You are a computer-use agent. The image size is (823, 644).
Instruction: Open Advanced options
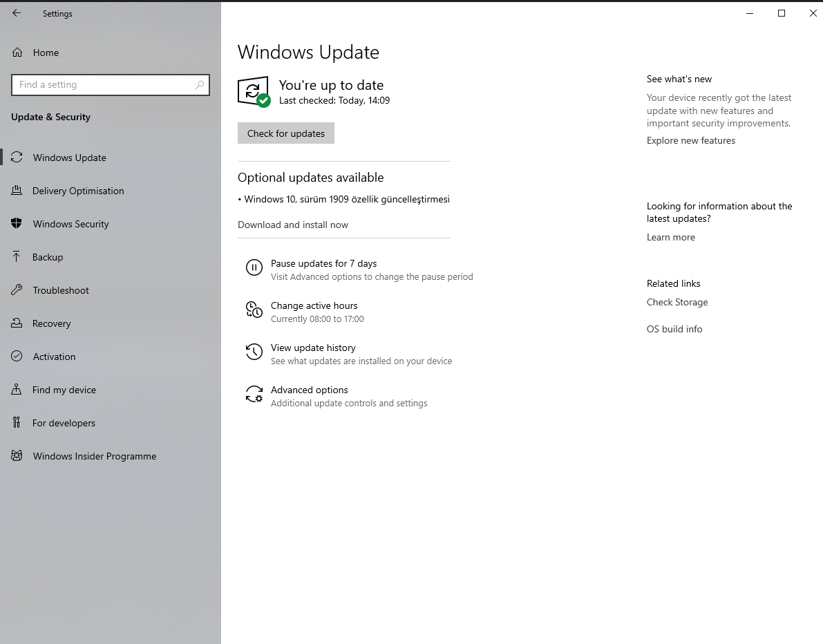[x=309, y=390]
